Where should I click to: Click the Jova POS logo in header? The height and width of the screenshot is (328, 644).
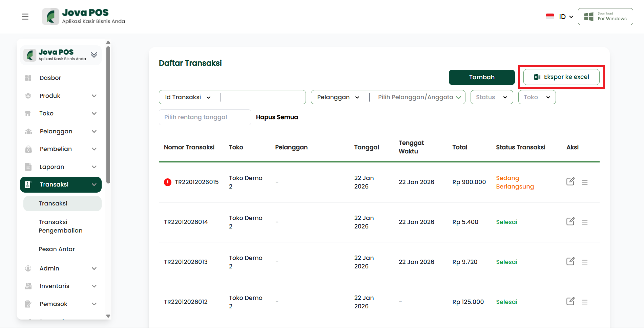(84, 17)
